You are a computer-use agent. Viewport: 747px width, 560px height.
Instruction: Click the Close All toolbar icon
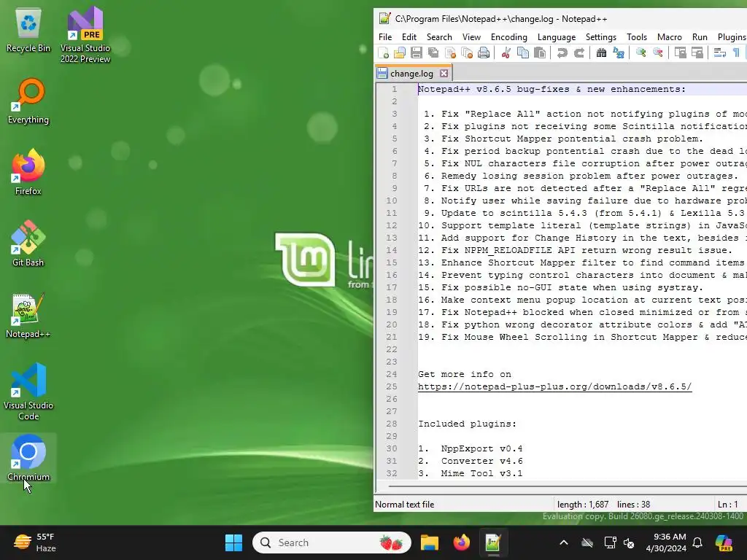point(467,52)
